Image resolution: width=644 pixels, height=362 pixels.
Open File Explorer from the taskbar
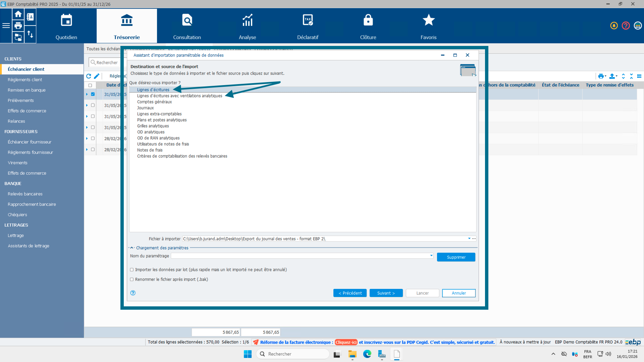pyautogui.click(x=352, y=354)
